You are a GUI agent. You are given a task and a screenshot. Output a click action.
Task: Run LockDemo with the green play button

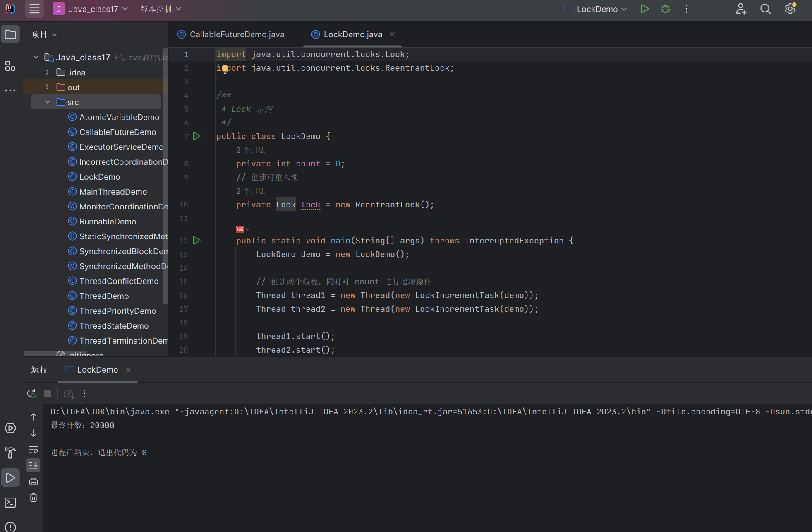click(x=644, y=9)
